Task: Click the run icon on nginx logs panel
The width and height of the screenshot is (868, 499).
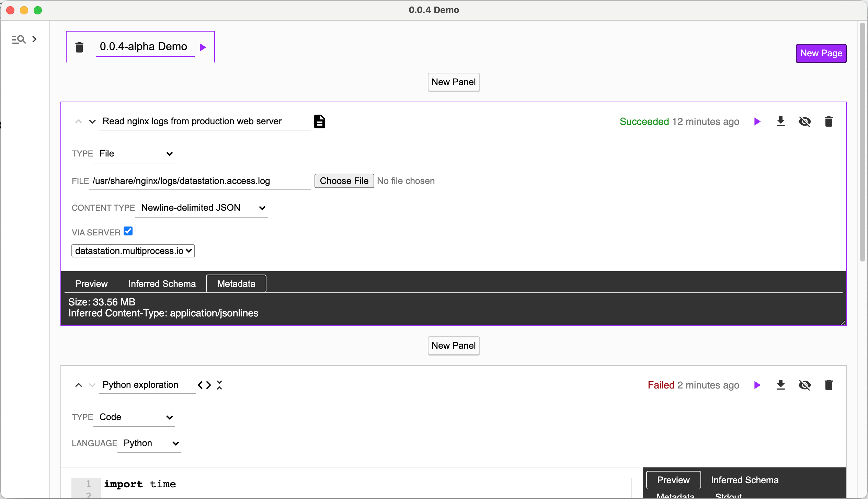Action: 758,121
